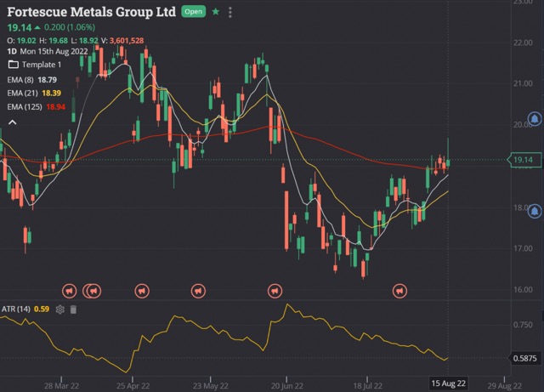
Task: Click the 15 Aug 22 date label on time axis
Action: 448,384
